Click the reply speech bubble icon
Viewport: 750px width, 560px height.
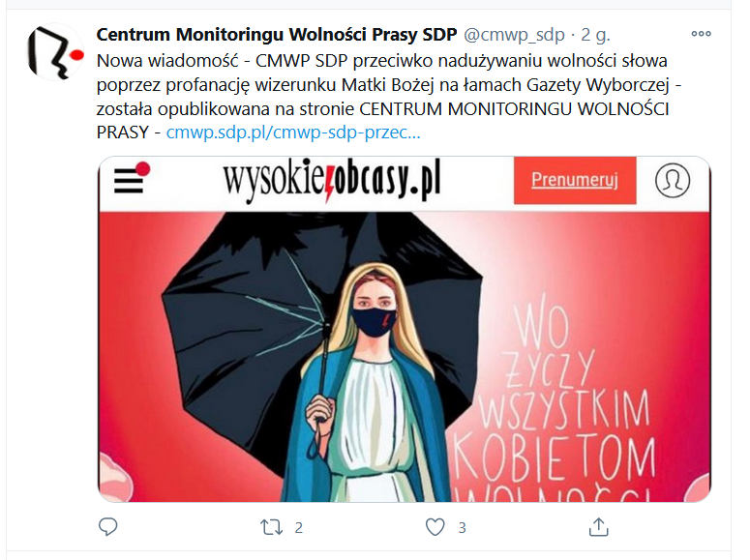[x=108, y=527]
